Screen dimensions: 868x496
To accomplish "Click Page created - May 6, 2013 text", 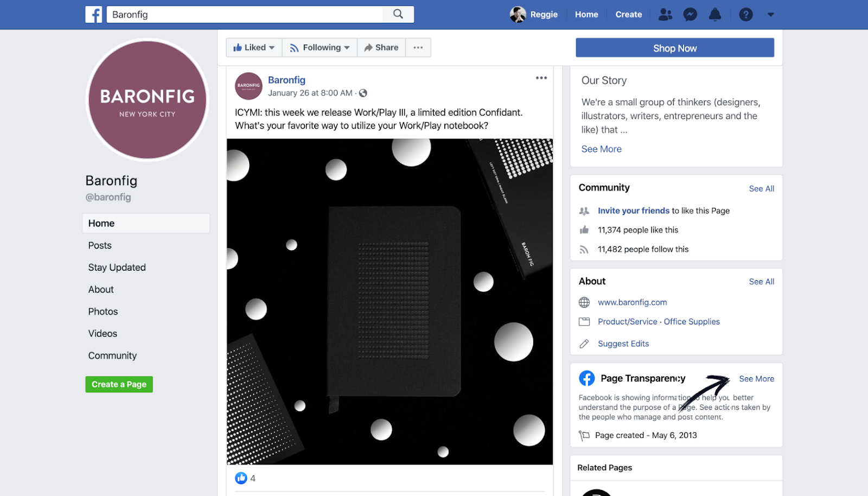I will point(646,435).
